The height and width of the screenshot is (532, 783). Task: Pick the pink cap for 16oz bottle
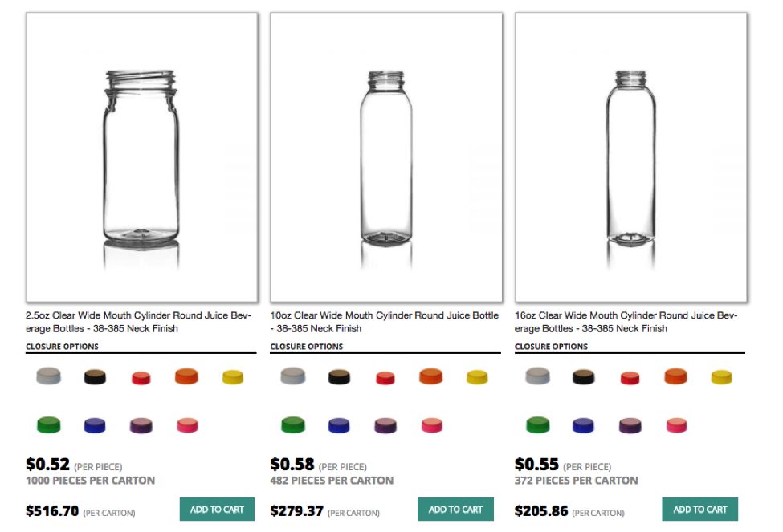(x=677, y=425)
